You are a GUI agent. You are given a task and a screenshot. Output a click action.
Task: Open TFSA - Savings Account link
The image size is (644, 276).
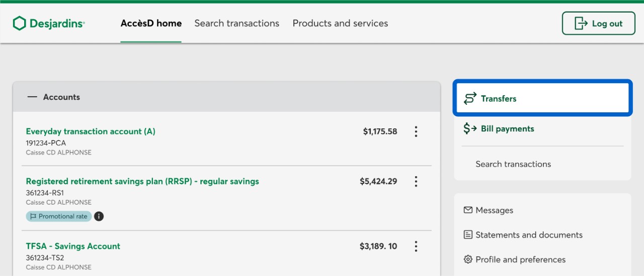click(x=73, y=246)
